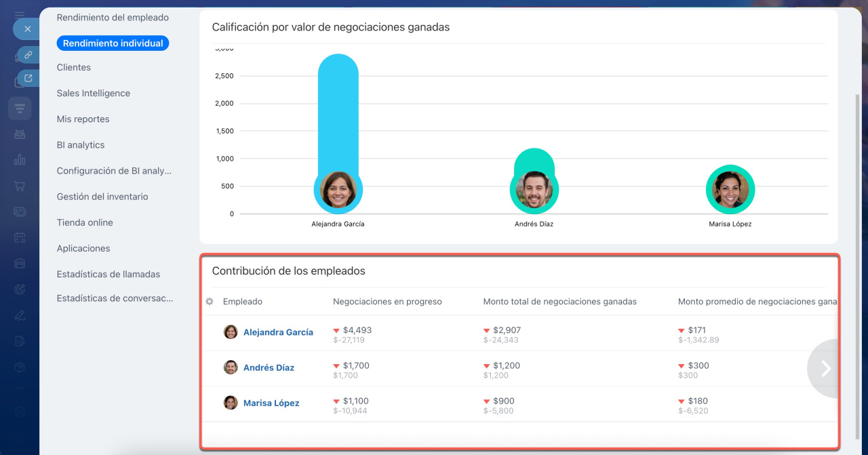This screenshot has width=868, height=455.
Task: Open BI analytics from sidebar
Action: (81, 145)
